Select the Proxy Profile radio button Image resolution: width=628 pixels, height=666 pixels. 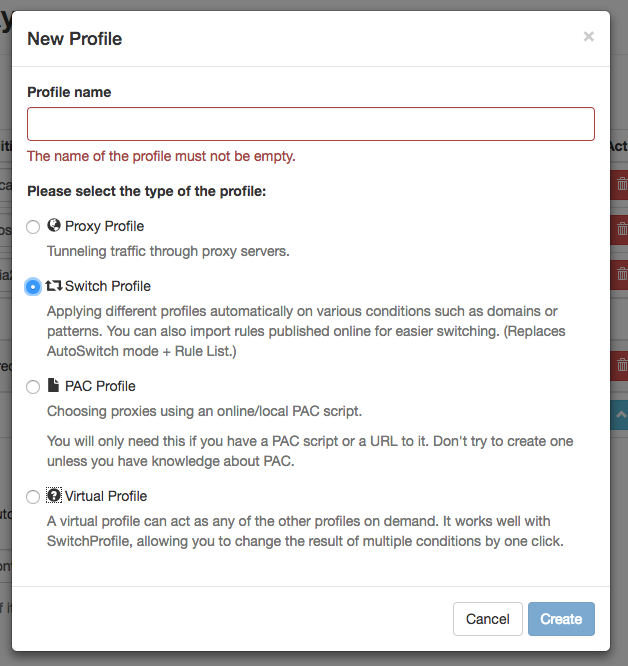click(x=34, y=227)
